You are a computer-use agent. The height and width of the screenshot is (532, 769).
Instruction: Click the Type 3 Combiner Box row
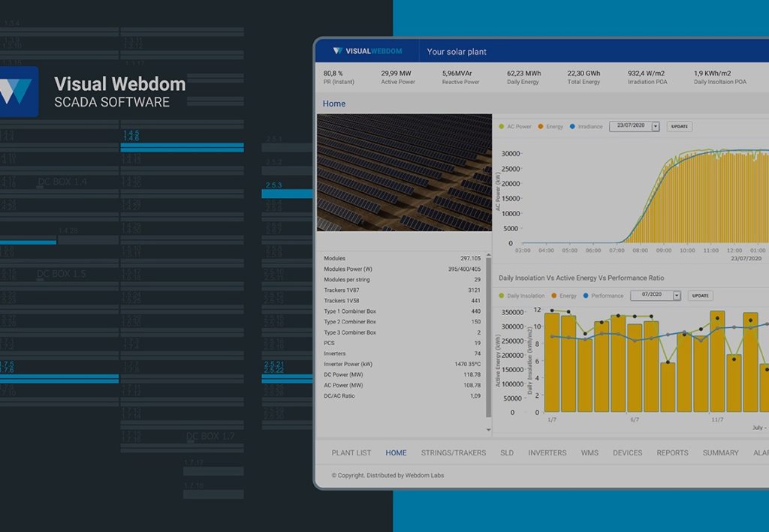click(403, 332)
